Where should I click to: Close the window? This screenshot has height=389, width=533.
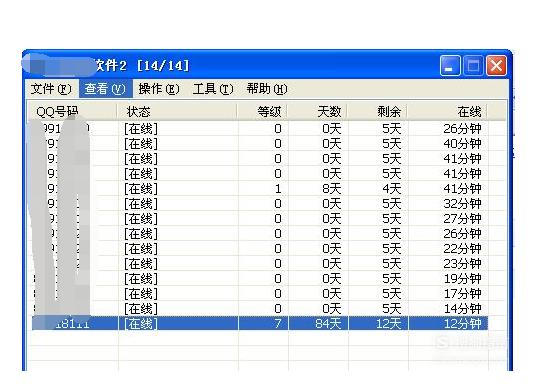click(496, 65)
